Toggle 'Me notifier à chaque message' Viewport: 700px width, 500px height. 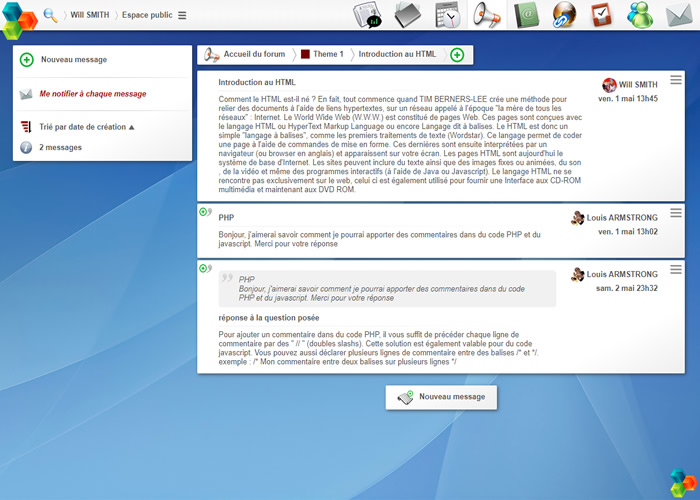(x=92, y=94)
